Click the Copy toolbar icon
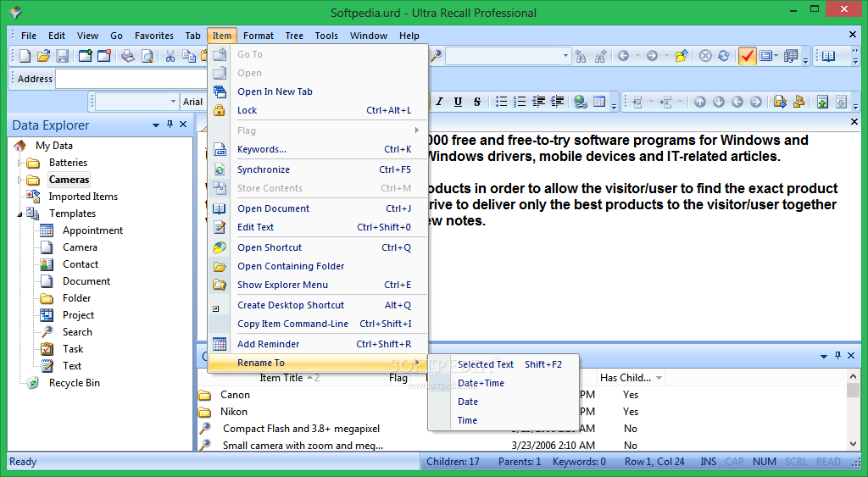868x477 pixels. click(x=189, y=56)
